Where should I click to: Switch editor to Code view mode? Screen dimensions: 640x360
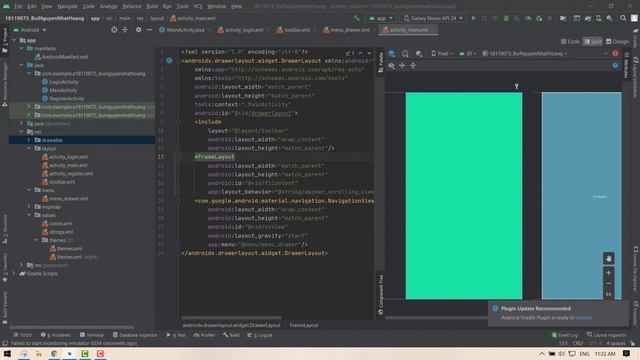coord(570,42)
